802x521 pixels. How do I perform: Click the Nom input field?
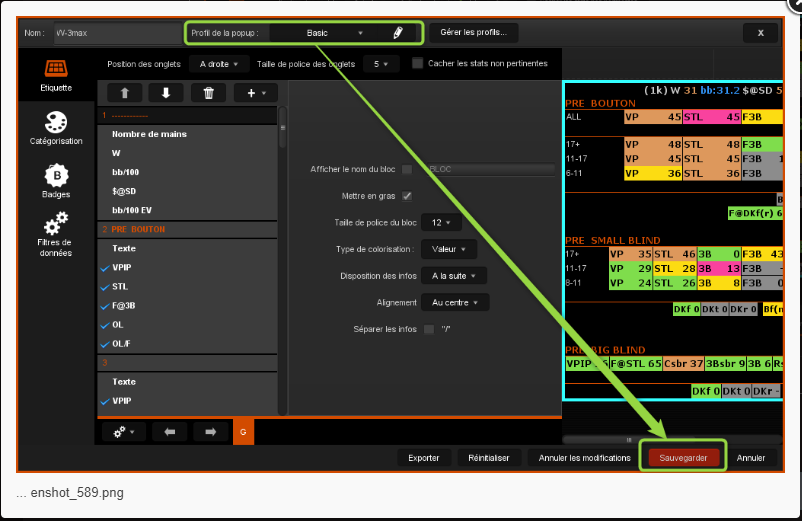point(118,33)
